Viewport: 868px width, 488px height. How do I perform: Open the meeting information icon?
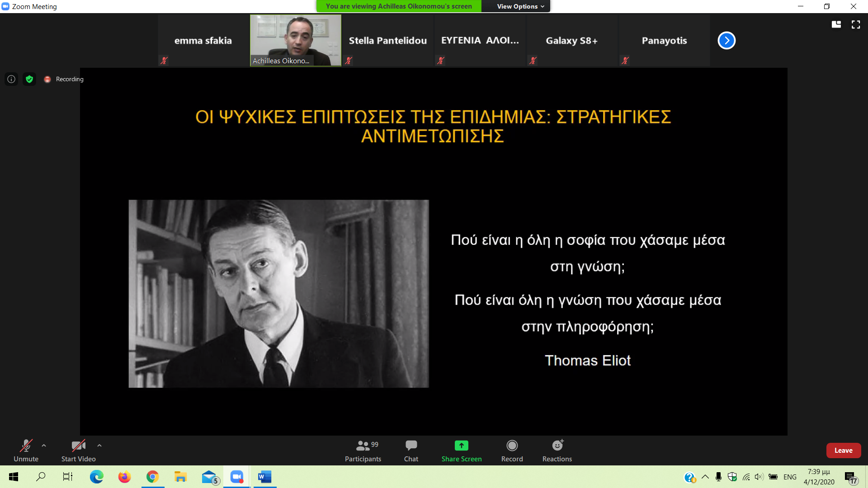tap(11, 79)
